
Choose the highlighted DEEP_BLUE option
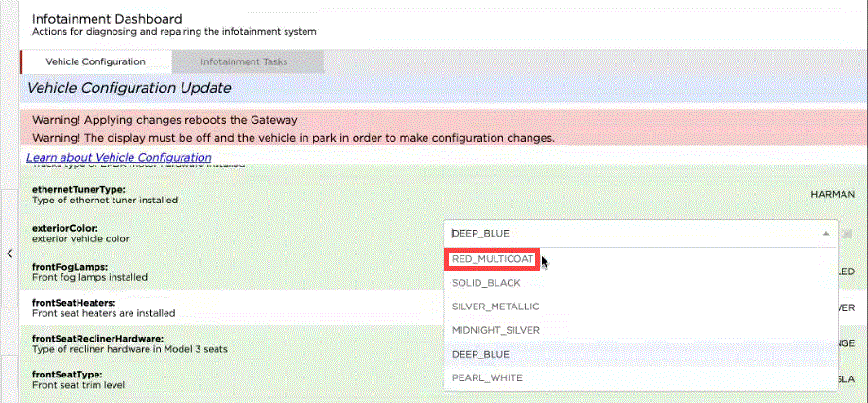coord(480,354)
